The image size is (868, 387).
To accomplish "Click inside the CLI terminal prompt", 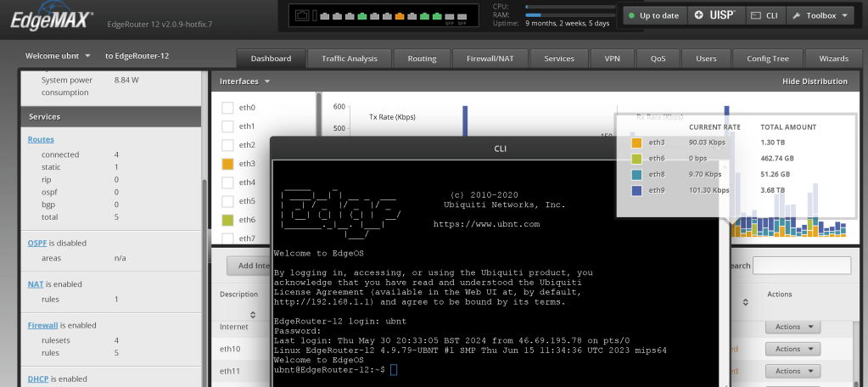I will click(x=394, y=369).
